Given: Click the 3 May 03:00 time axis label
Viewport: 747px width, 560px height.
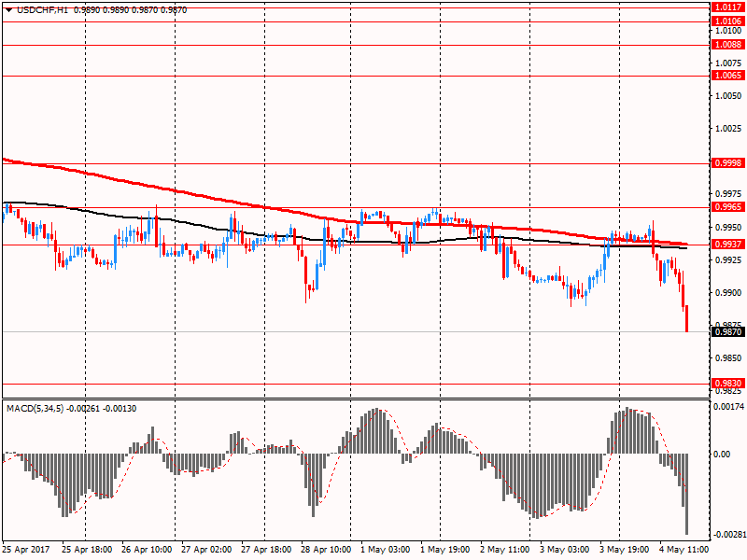Looking at the screenshot, I should click(565, 550).
